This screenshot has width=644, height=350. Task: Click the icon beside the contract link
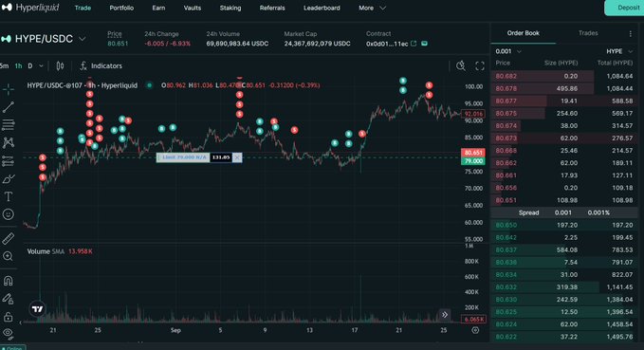pos(424,43)
